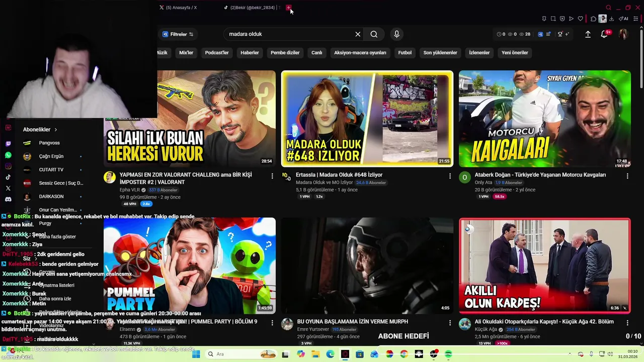The height and width of the screenshot is (362, 644).
Task: Click the heart bookmark icon in toolbar
Action: click(580, 19)
